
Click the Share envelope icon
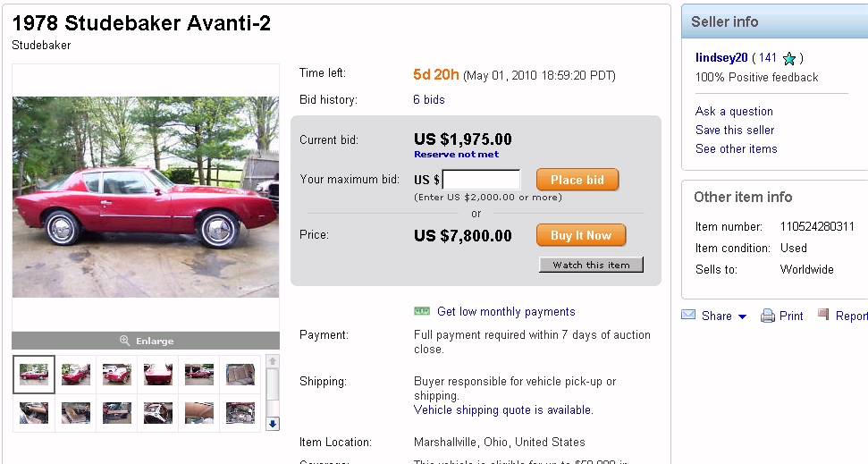688,315
